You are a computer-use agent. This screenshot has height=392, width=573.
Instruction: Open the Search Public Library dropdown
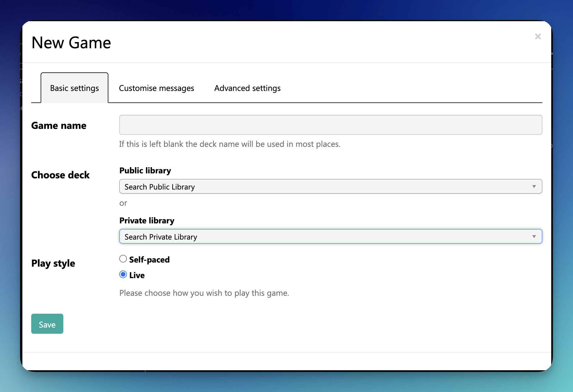(330, 187)
